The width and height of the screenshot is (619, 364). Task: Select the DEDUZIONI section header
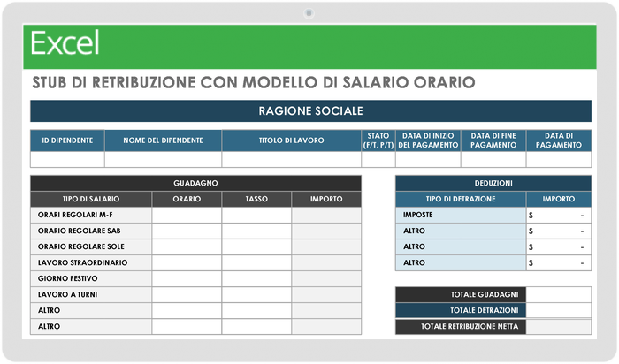[x=493, y=183]
